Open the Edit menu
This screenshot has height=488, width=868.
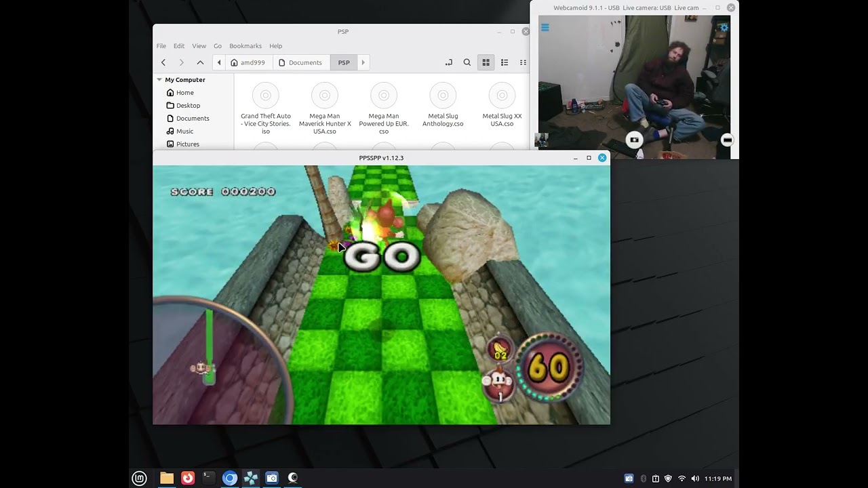click(x=179, y=46)
